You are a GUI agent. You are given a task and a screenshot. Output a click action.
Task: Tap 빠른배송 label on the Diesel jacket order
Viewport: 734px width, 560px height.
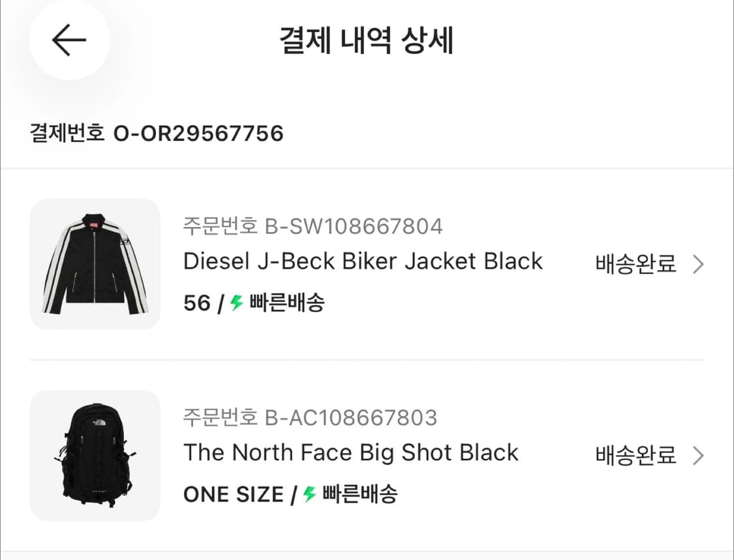(287, 303)
